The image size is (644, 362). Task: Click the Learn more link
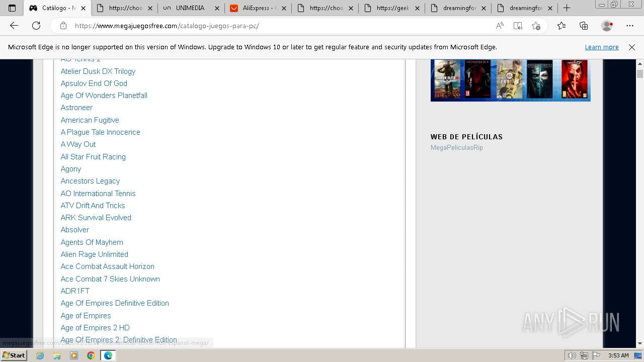(x=602, y=47)
